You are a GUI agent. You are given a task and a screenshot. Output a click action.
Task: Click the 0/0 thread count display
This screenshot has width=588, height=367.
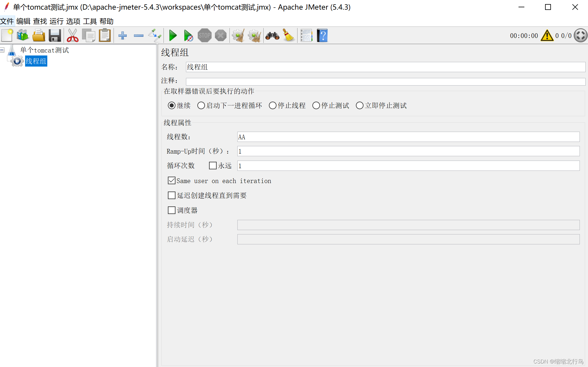tap(566, 36)
